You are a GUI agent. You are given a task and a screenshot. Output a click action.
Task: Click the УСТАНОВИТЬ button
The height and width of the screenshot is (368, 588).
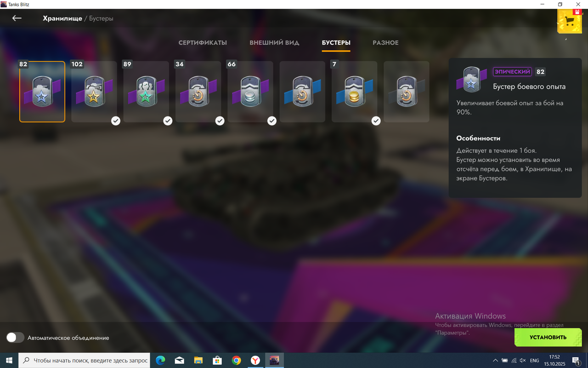click(548, 337)
